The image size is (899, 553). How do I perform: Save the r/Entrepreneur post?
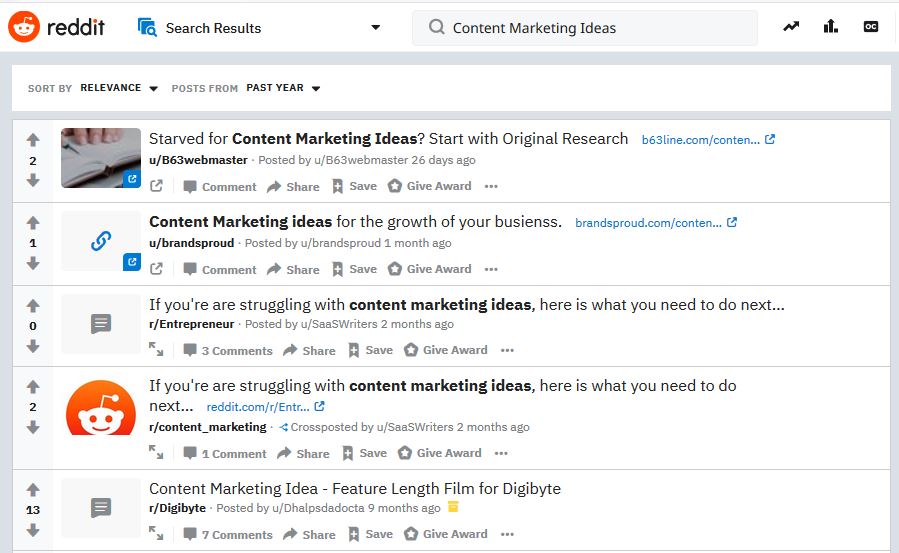[x=370, y=350]
